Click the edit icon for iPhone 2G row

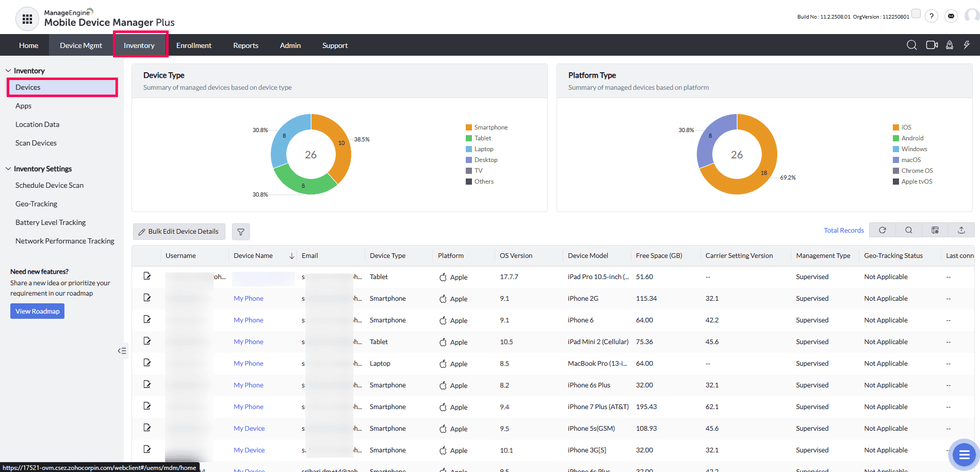tap(147, 298)
